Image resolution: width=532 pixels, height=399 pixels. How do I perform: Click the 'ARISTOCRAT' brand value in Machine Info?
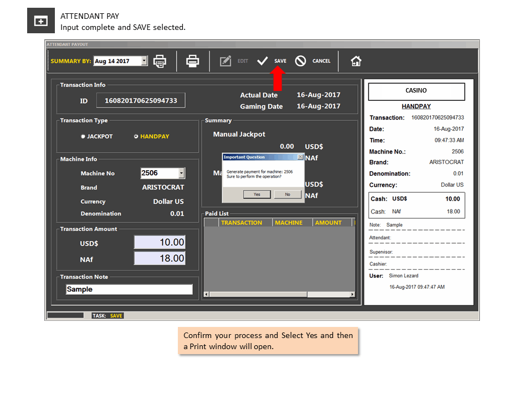pyautogui.click(x=163, y=187)
